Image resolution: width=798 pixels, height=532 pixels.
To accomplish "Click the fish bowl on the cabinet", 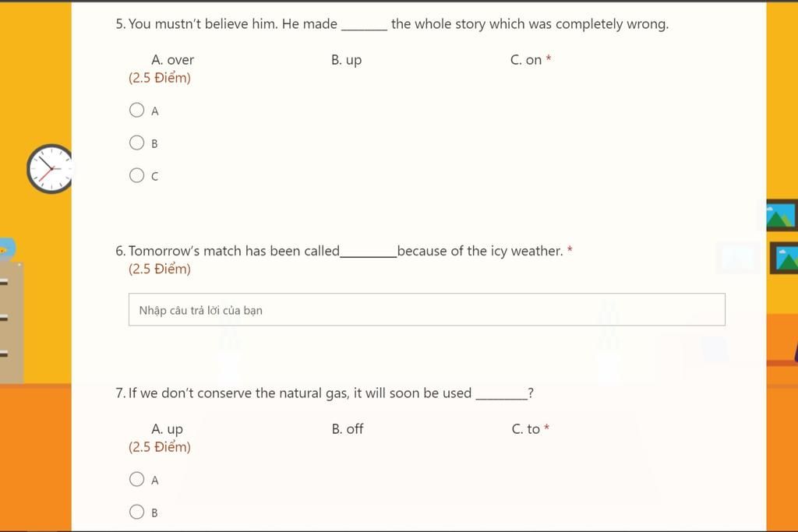I will (8, 249).
